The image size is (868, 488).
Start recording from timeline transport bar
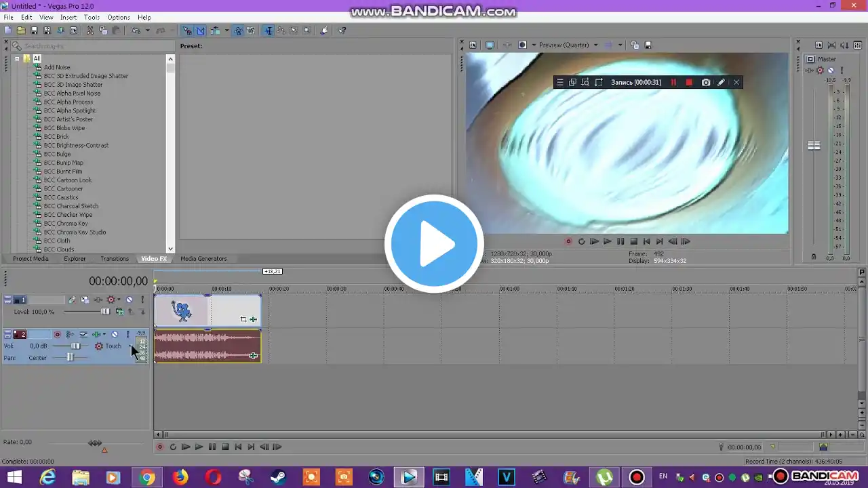point(160,447)
